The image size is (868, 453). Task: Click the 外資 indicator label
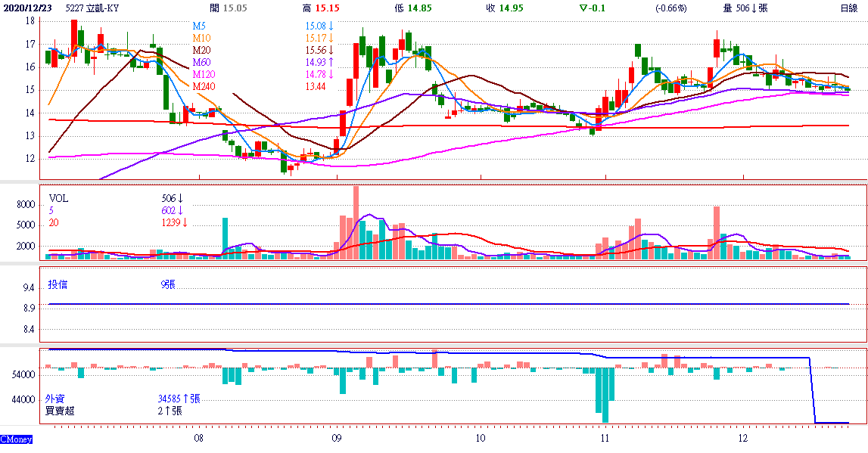(x=54, y=399)
